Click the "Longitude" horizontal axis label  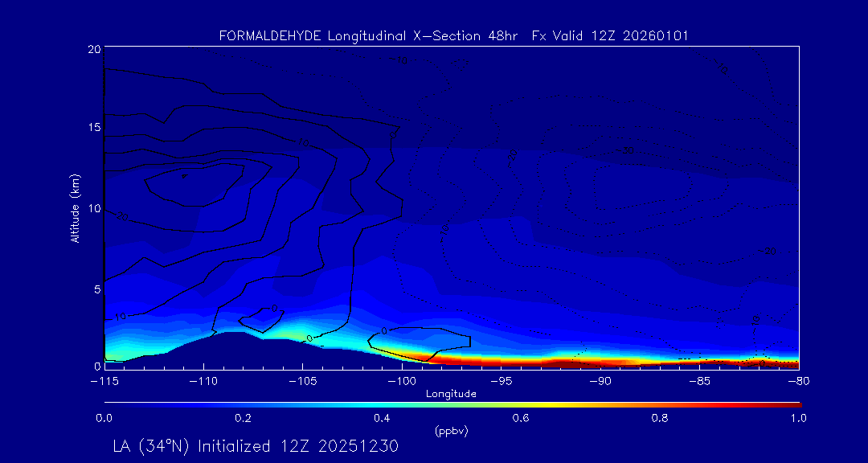(451, 394)
